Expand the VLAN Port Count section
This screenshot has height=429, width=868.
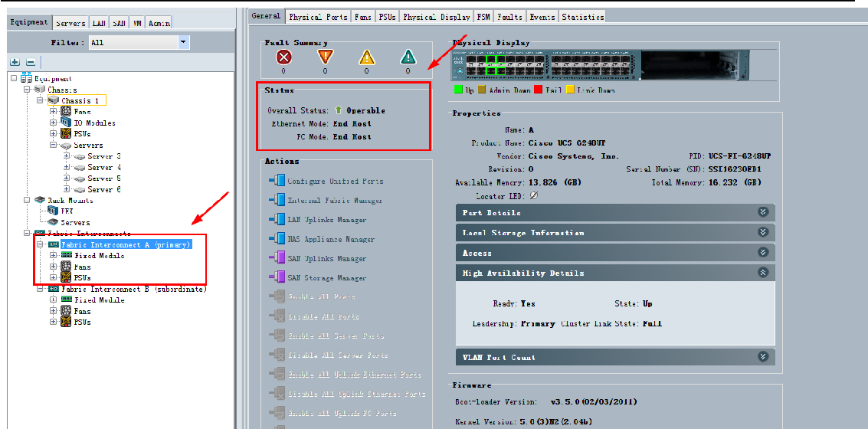pyautogui.click(x=763, y=357)
